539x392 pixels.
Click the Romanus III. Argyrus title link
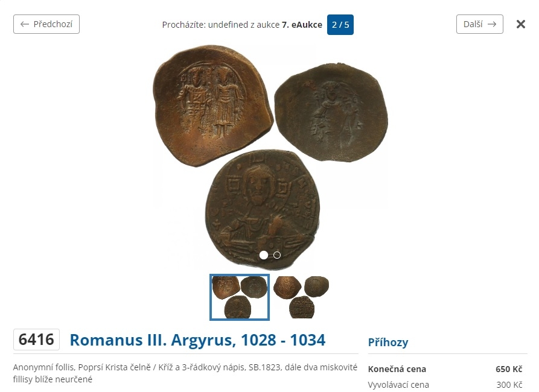(197, 340)
